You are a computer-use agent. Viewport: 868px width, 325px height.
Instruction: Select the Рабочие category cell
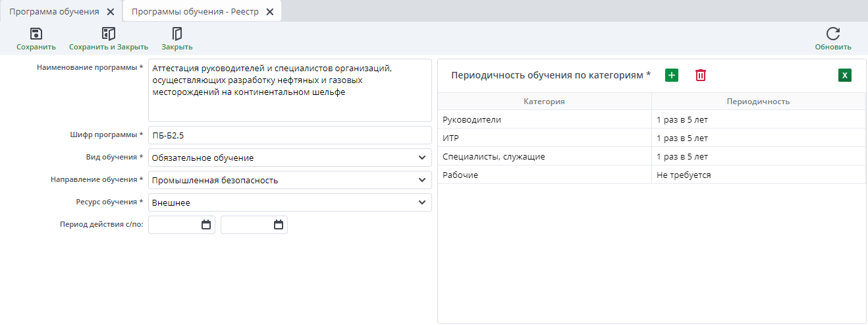[544, 175]
